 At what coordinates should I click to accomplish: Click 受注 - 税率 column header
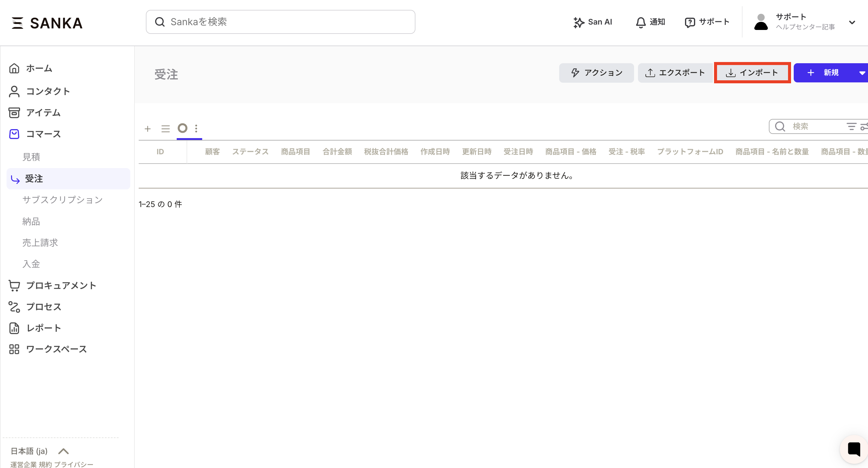tap(627, 152)
